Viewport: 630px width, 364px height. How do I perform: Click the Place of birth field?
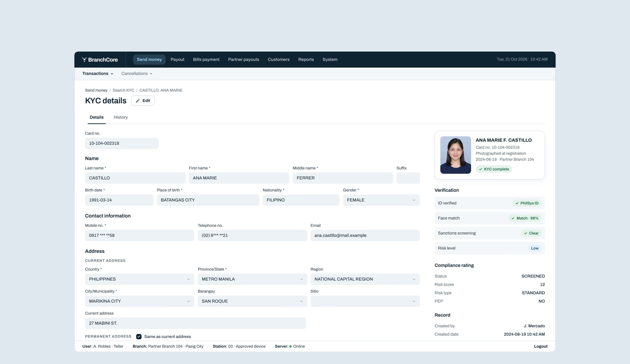coord(208,200)
